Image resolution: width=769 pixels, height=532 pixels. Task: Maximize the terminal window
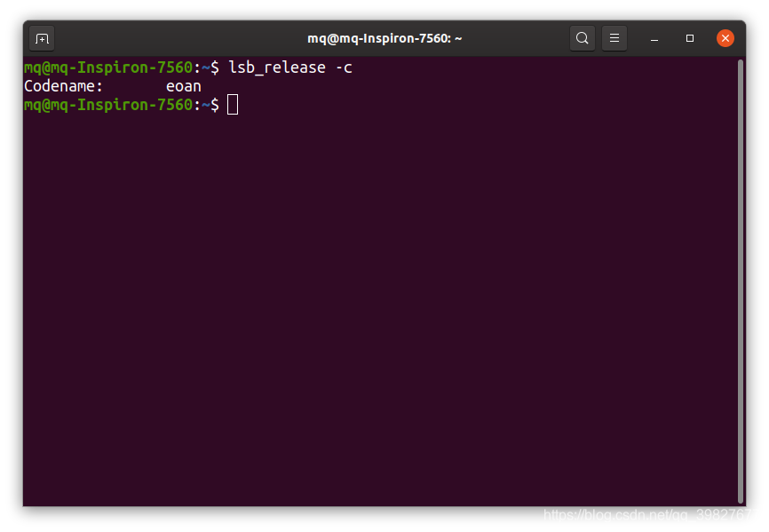point(690,38)
